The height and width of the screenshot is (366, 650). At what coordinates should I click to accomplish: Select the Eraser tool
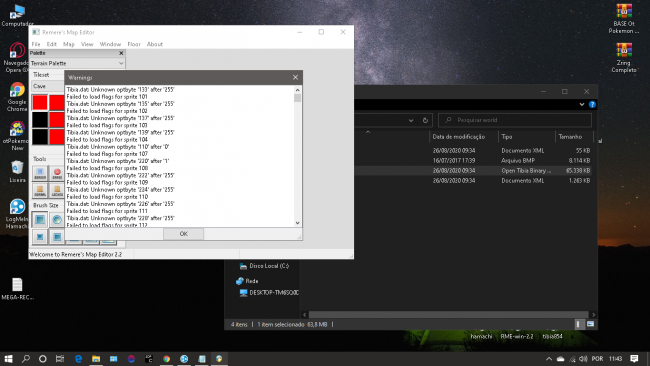click(57, 173)
